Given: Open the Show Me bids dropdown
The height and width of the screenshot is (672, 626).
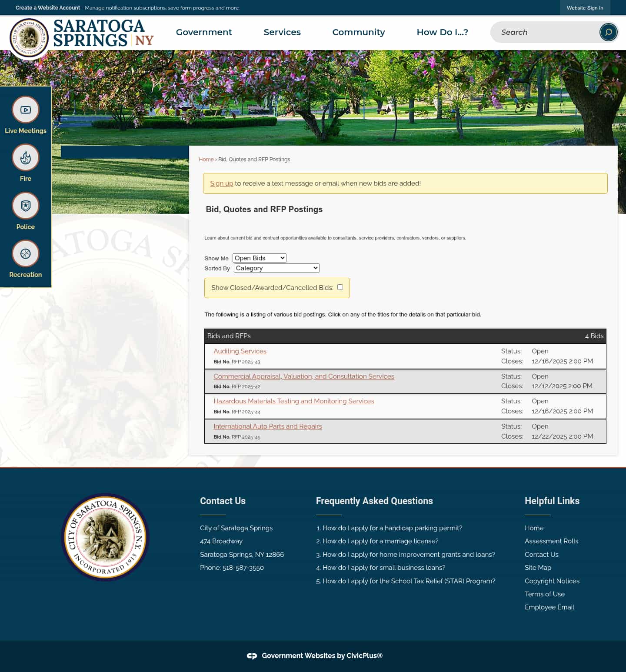Looking at the screenshot, I should pyautogui.click(x=259, y=258).
